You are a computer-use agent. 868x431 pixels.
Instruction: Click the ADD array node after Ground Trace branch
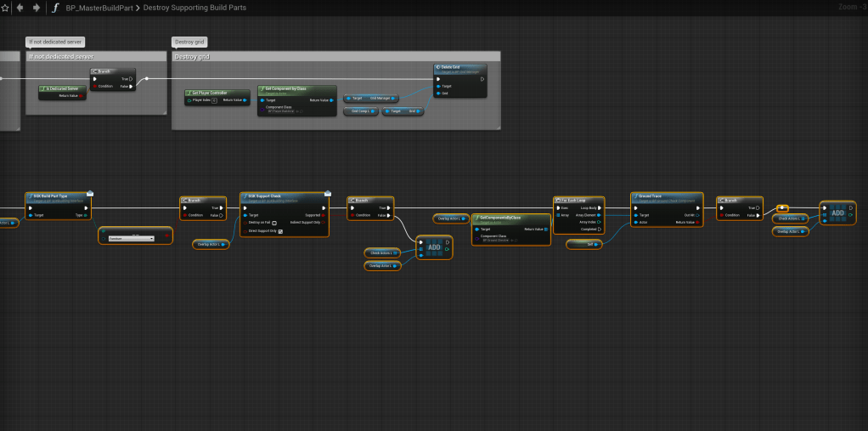[838, 213]
